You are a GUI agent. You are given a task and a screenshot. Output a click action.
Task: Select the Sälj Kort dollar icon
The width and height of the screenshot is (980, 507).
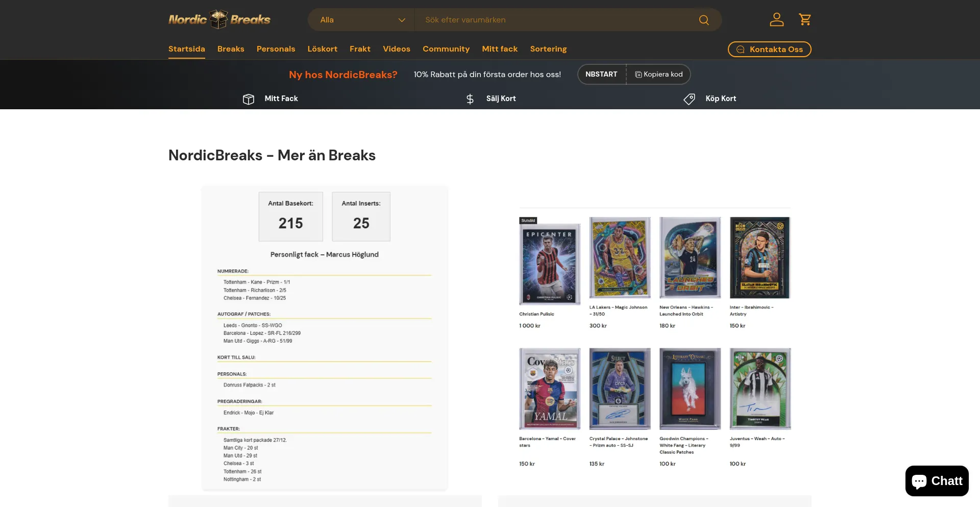[470, 99]
